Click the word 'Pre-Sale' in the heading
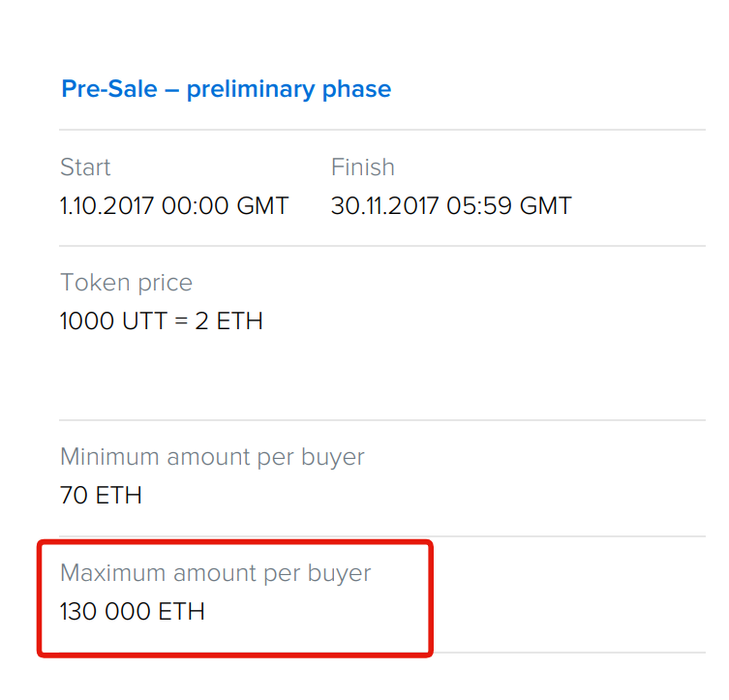 click(x=109, y=89)
